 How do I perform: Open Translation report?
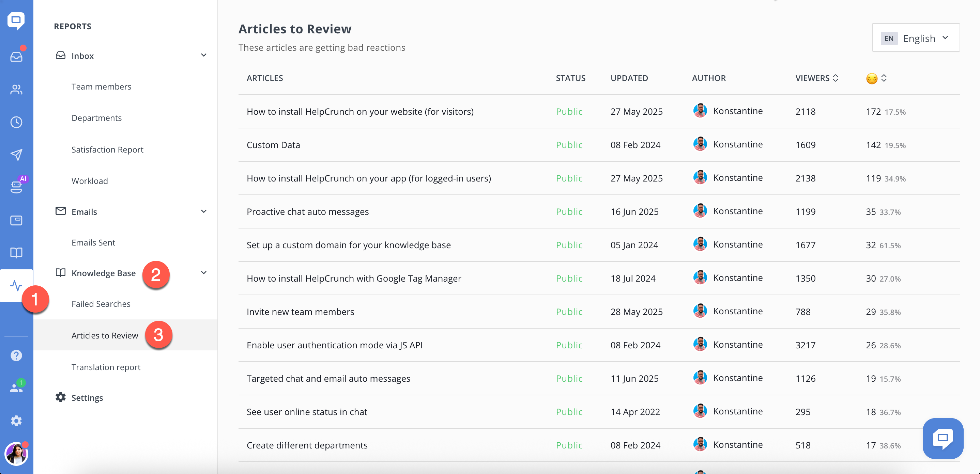coord(106,367)
